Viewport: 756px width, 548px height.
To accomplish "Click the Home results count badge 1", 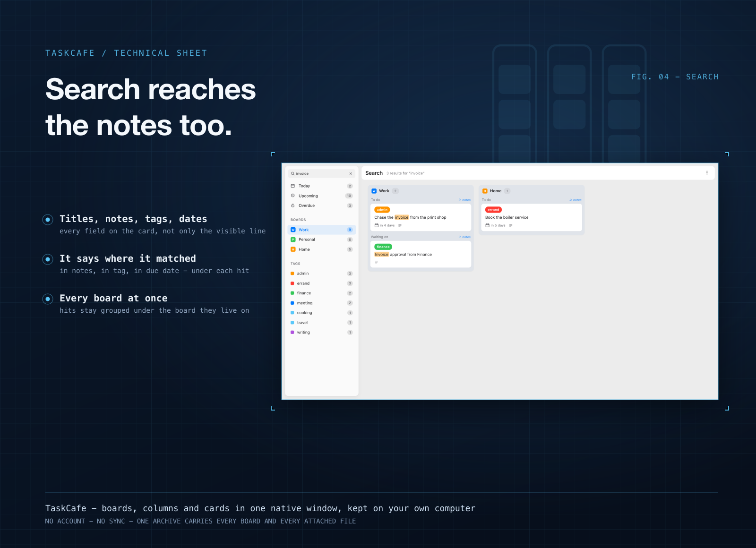I will pos(507,191).
